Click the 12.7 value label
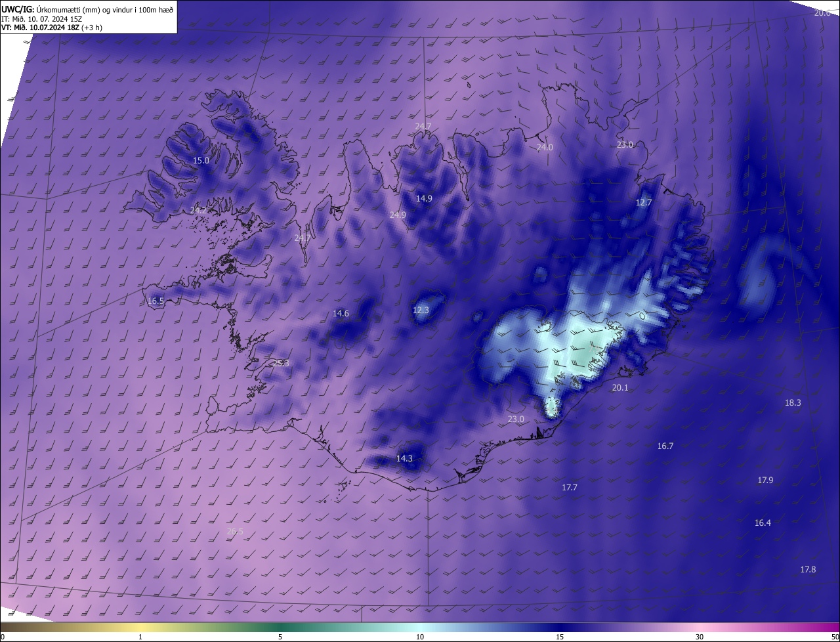Screen dimensions: 840x642 pyautogui.click(x=644, y=203)
